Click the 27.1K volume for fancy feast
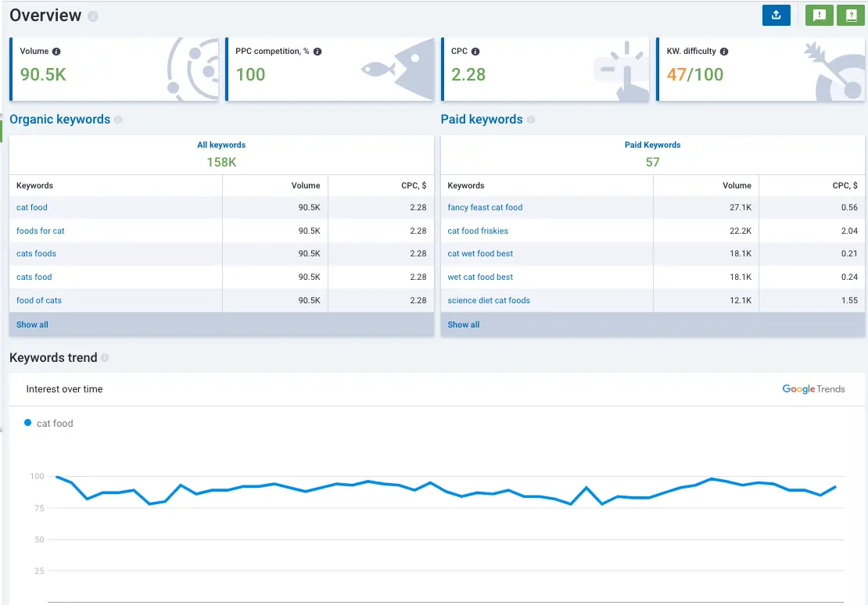868x605 pixels. pyautogui.click(x=740, y=208)
